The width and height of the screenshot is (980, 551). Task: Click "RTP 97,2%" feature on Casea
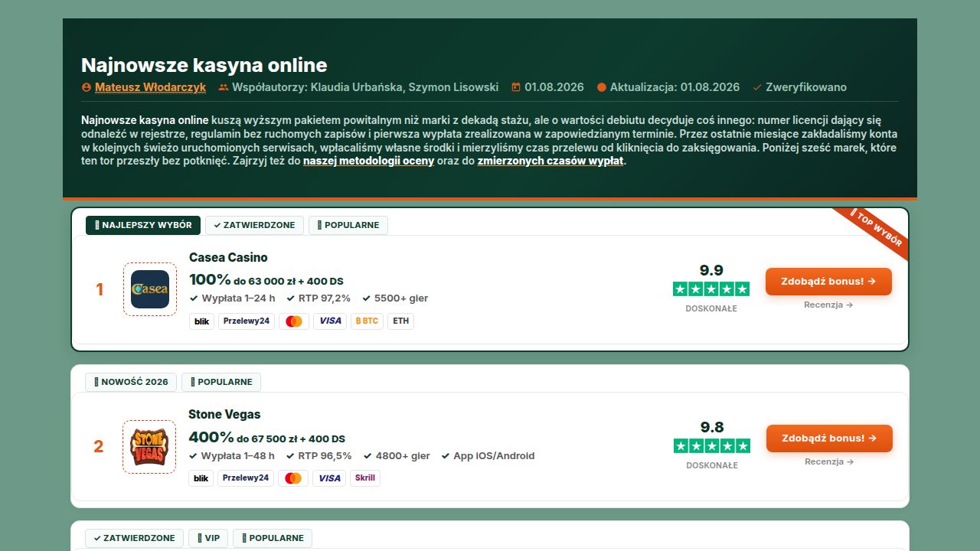[x=318, y=298]
